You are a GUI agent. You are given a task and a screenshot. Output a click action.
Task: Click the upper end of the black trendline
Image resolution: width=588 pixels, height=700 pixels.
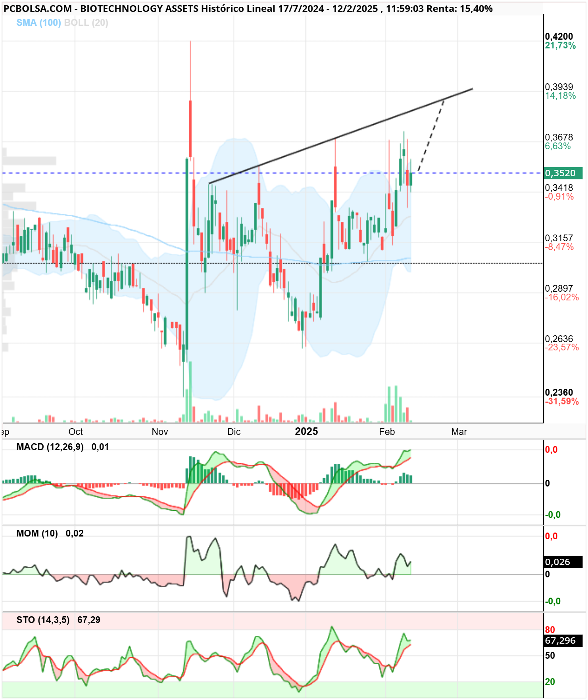tap(472, 89)
